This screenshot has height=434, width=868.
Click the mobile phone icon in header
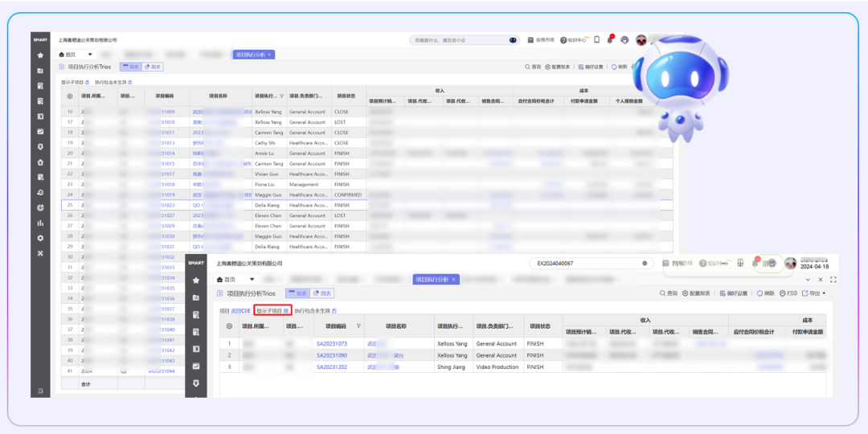click(x=596, y=39)
